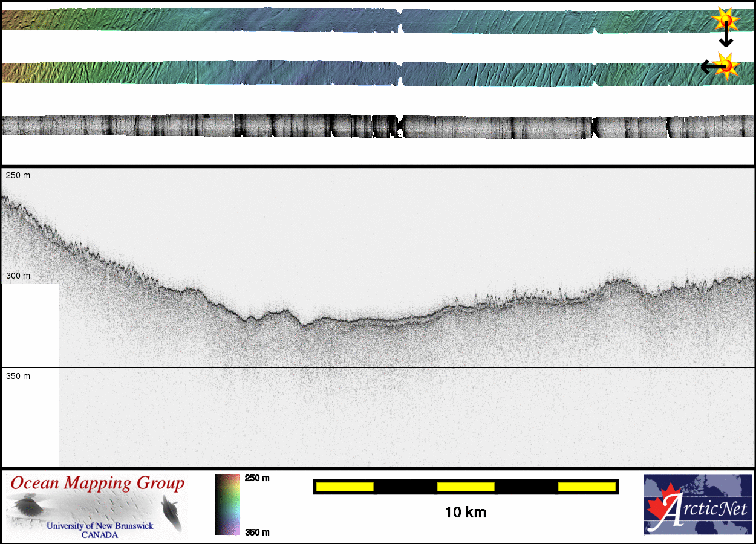
Task: Click the 350 m depth label
Action: pos(18,376)
